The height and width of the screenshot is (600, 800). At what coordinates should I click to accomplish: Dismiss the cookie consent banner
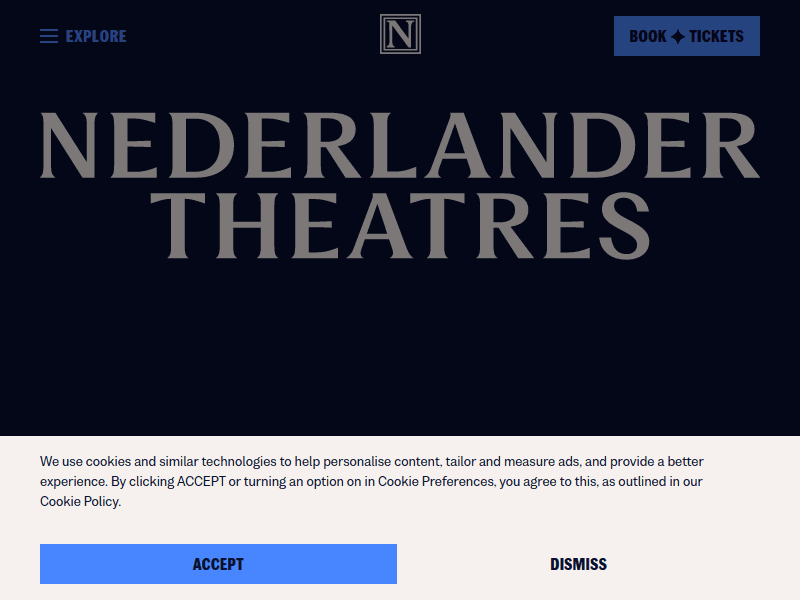[x=580, y=563]
